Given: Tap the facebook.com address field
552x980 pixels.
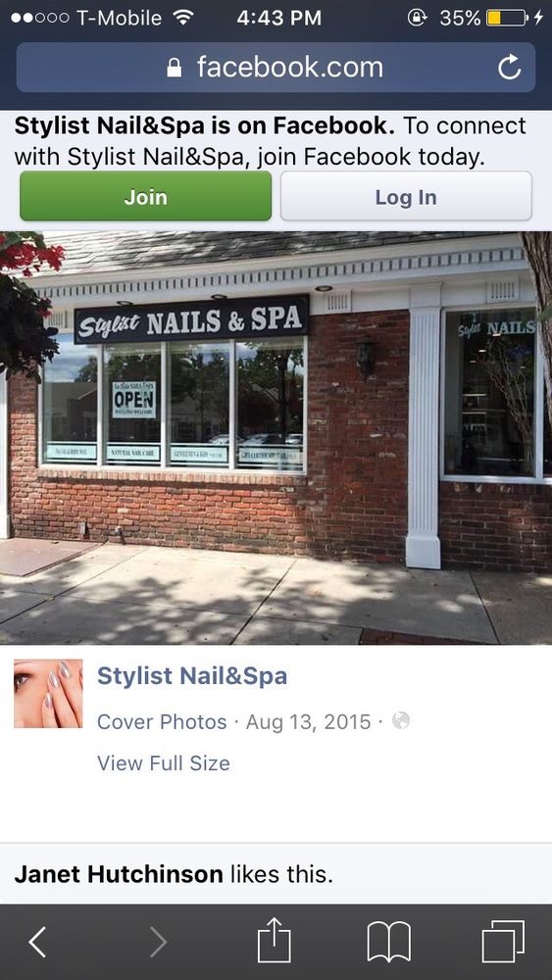Looking at the screenshot, I should 276,68.
